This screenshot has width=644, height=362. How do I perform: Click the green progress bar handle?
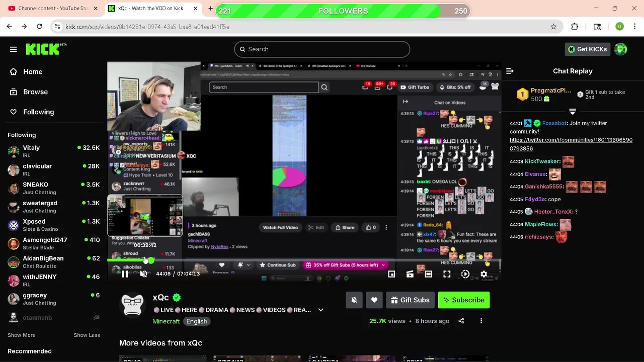[x=150, y=260]
